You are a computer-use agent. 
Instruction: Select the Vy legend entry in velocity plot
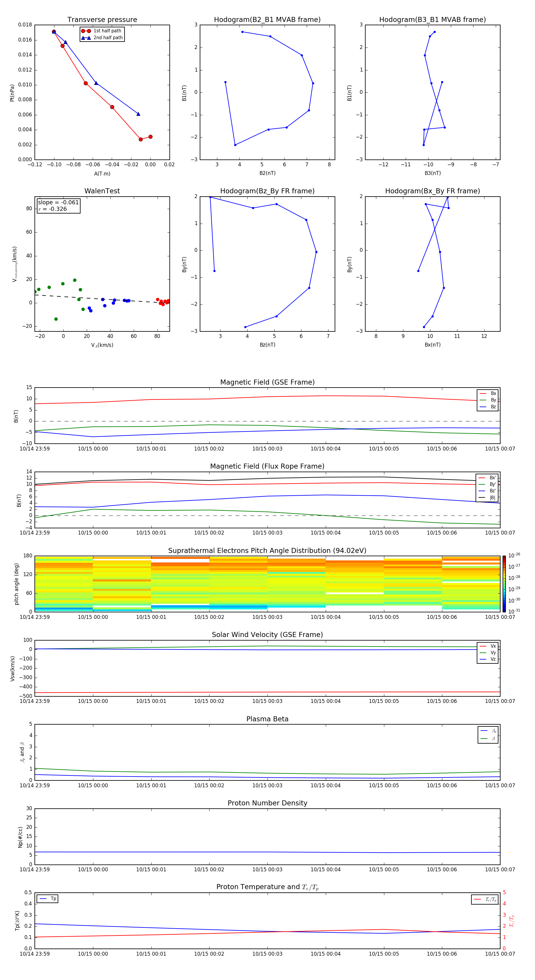(488, 652)
